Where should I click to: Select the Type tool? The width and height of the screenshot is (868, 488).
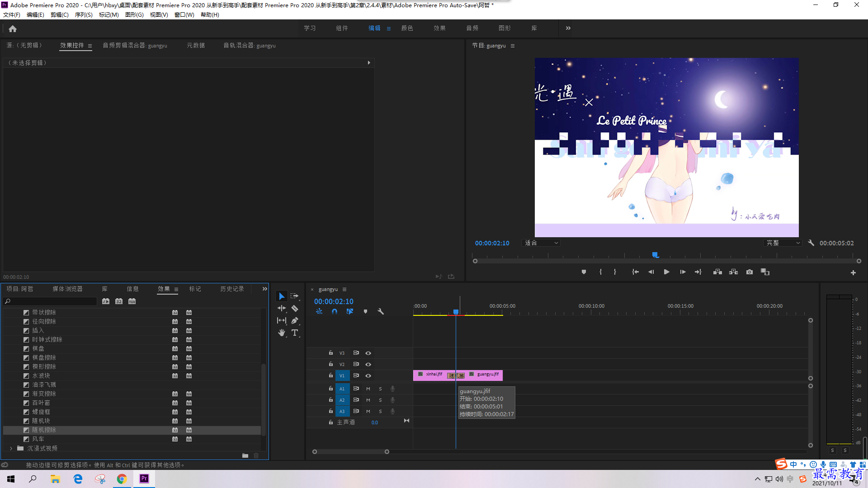click(x=295, y=333)
